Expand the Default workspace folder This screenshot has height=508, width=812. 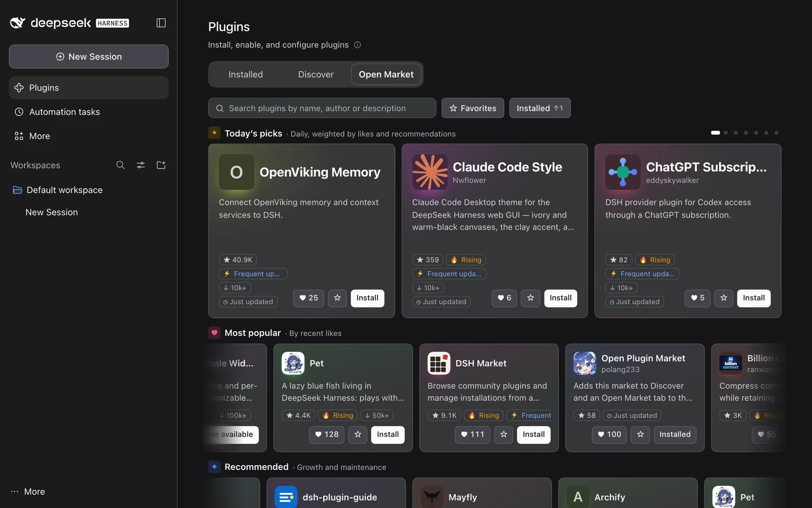point(89,190)
